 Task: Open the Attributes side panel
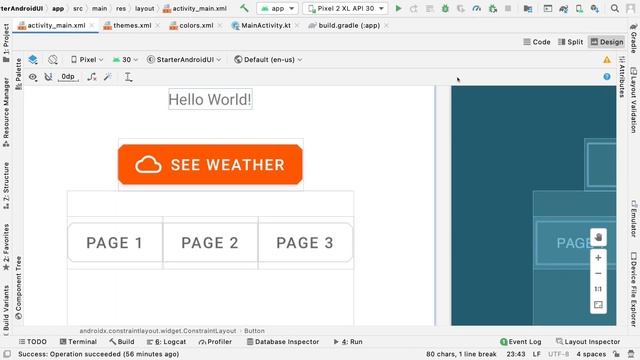pyautogui.click(x=622, y=77)
